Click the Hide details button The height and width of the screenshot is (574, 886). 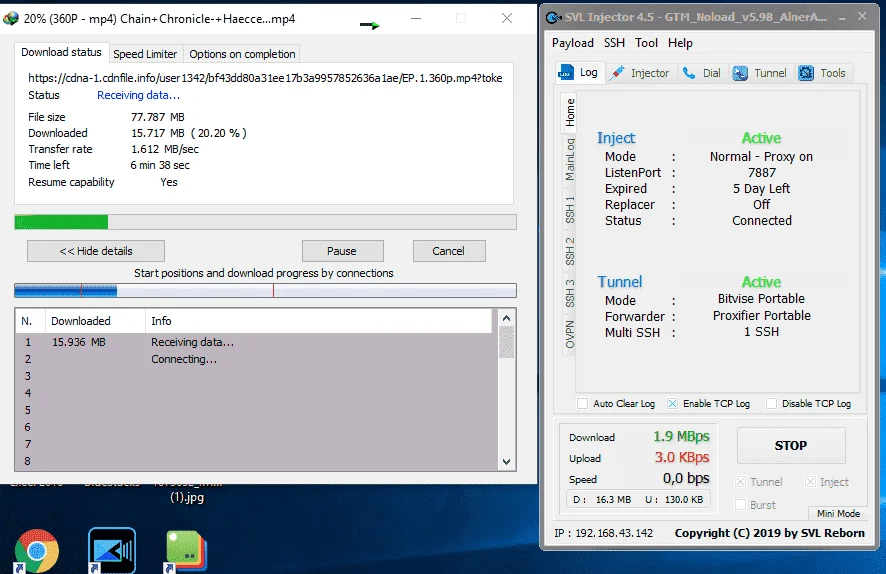[96, 251]
